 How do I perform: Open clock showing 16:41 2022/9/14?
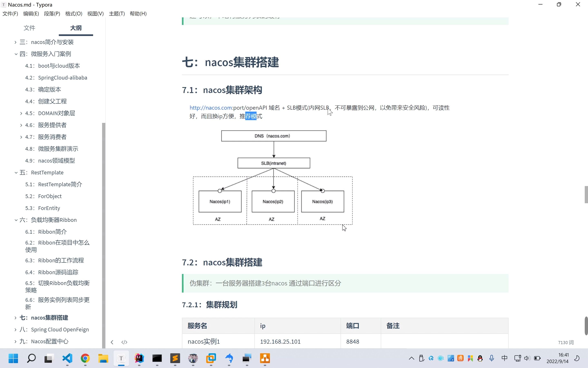coord(557,358)
